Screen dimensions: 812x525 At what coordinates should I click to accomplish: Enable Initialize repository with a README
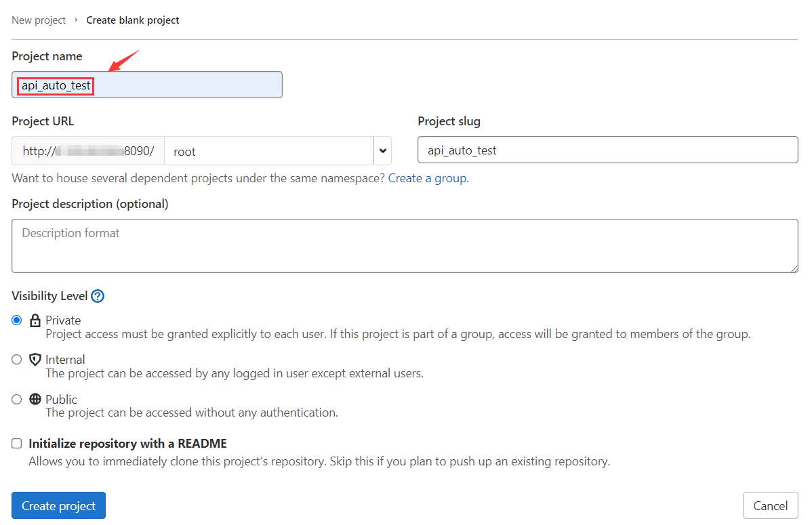17,444
